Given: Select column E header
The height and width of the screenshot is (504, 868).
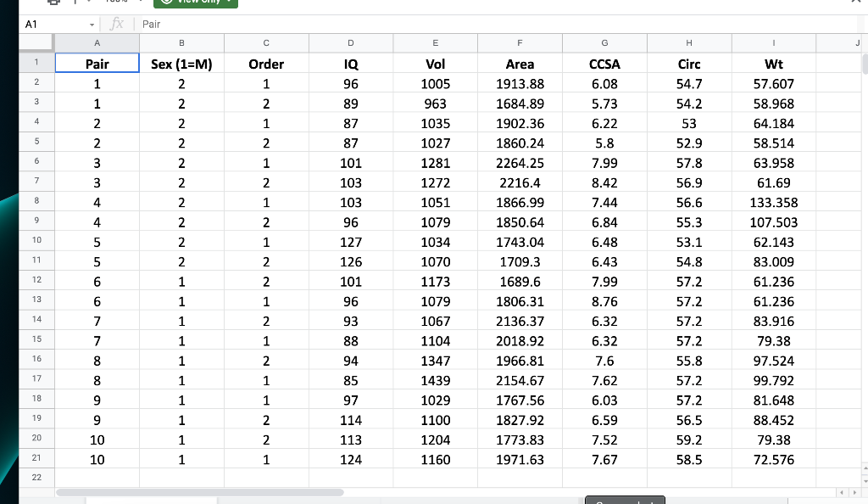Looking at the screenshot, I should 436,42.
